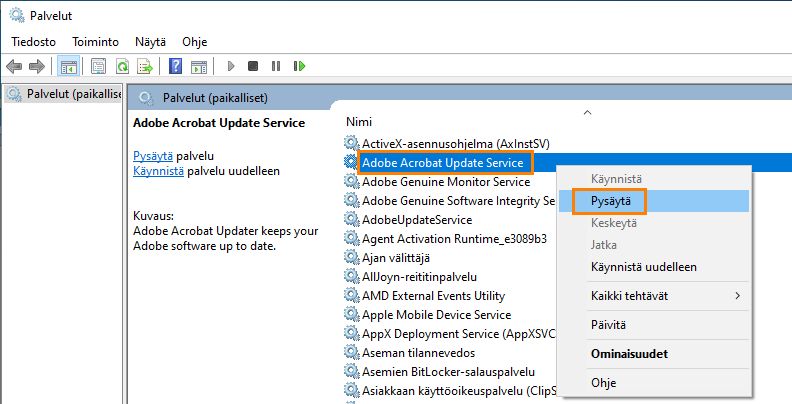Open the Näytä menu
The width and height of the screenshot is (792, 404).
pos(151,42)
